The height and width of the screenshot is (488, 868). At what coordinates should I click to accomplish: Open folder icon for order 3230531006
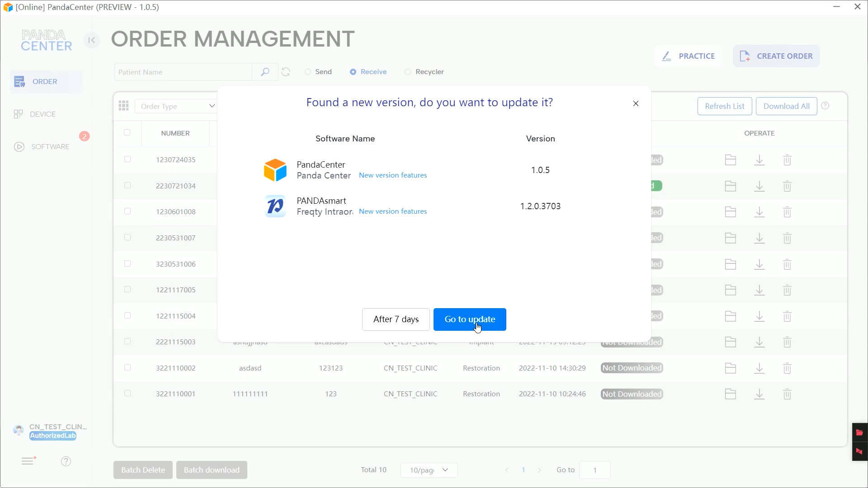click(x=731, y=264)
